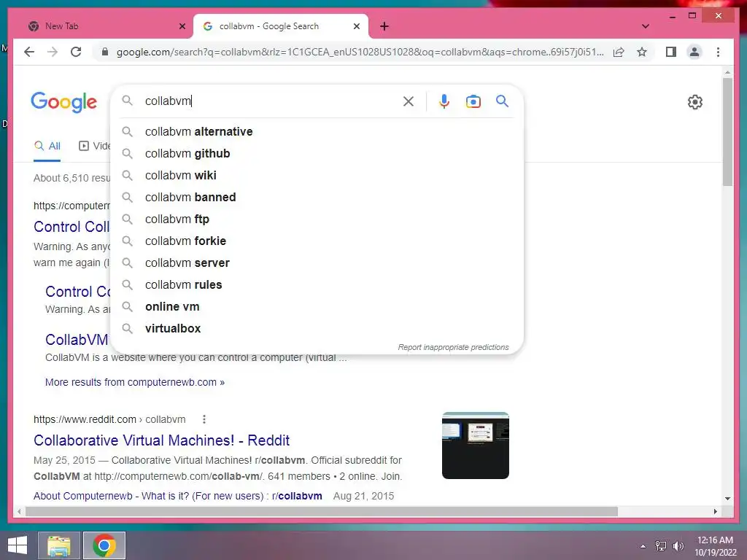Image resolution: width=747 pixels, height=560 pixels.
Task: Choose suggestion collabvm ftp
Action: point(317,219)
